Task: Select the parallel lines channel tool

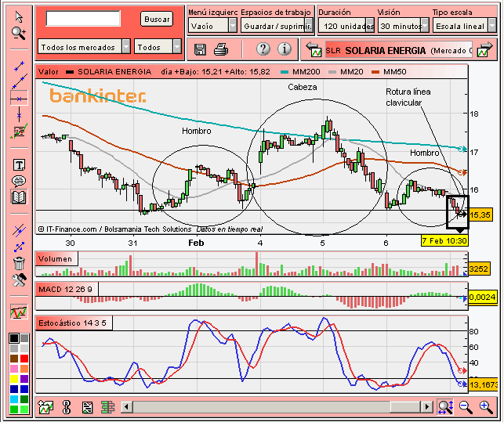Action: click(19, 230)
